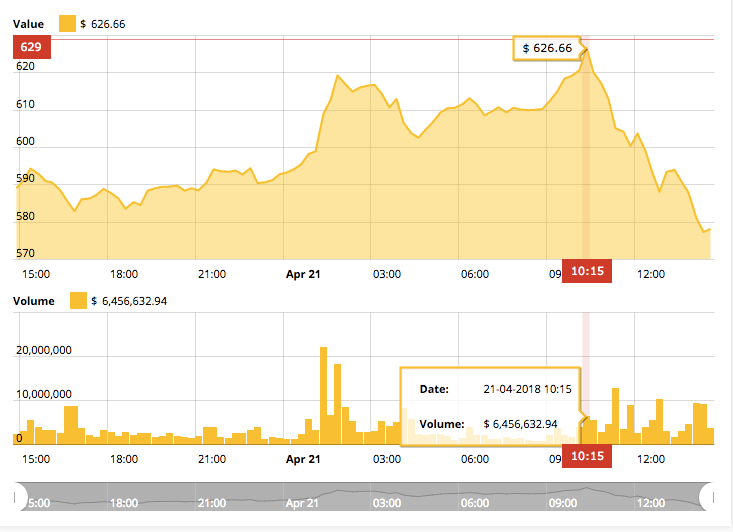The width and height of the screenshot is (733, 532).
Task: Click the 'Volume' legend label
Action: [34, 301]
